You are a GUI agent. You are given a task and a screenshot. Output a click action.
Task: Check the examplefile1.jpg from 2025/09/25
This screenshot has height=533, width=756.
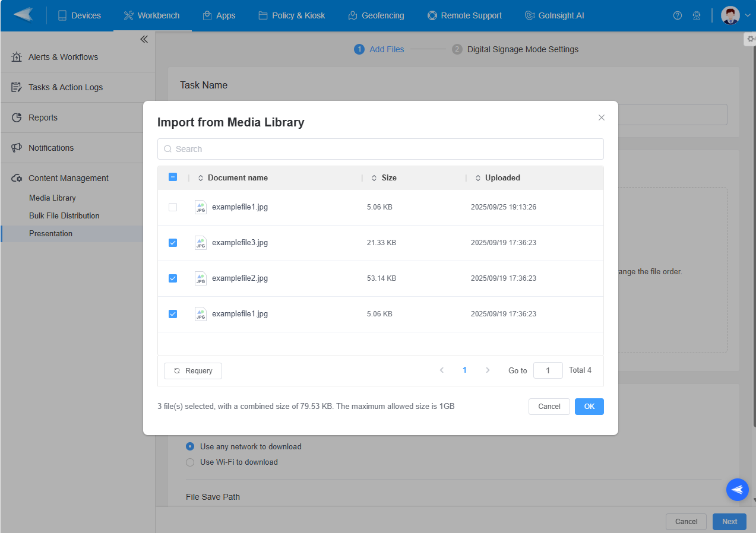click(173, 207)
